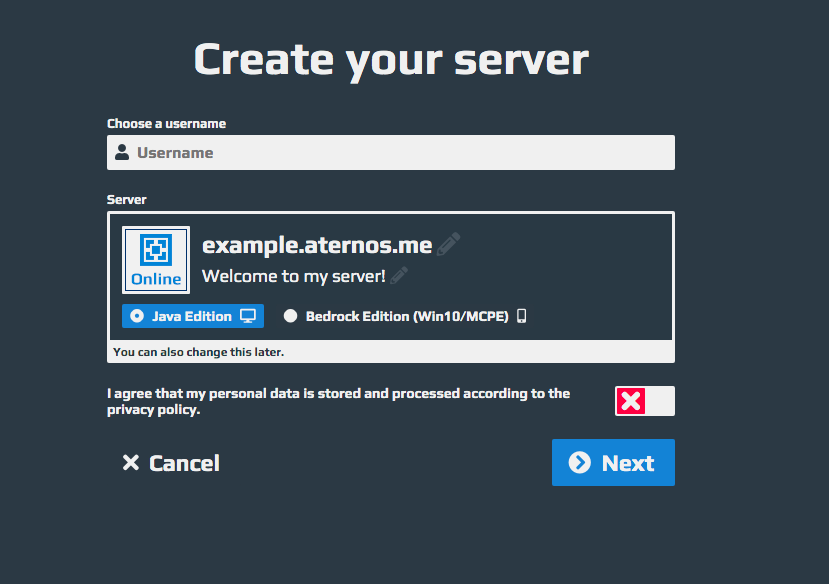The height and width of the screenshot is (584, 829).
Task: Edit server address with pencil icon
Action: (x=448, y=244)
